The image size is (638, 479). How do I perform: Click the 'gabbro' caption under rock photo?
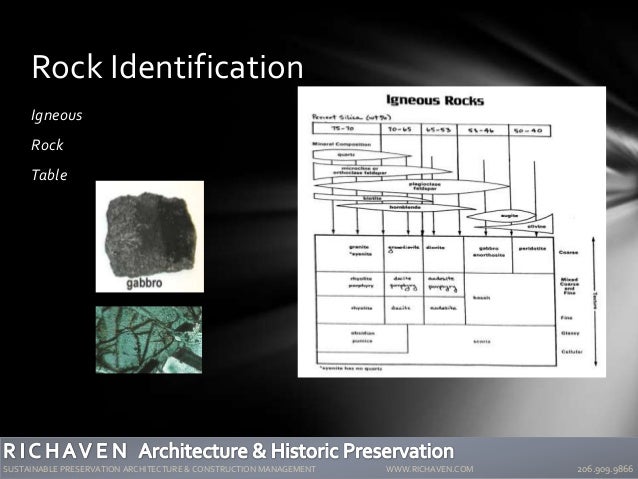[144, 283]
